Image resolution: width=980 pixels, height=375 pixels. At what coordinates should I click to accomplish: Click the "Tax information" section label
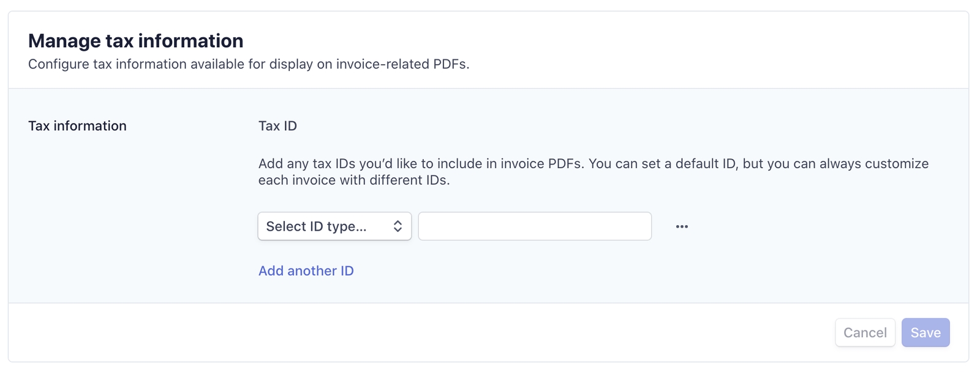click(x=77, y=126)
